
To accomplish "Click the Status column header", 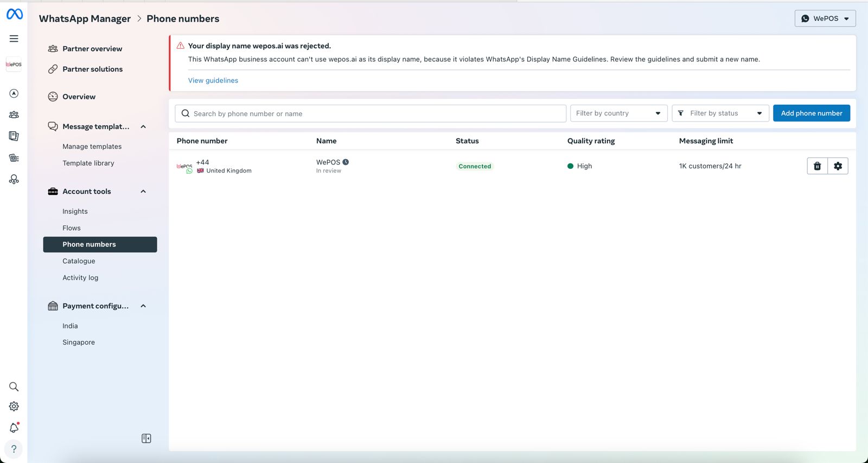I will click(467, 141).
